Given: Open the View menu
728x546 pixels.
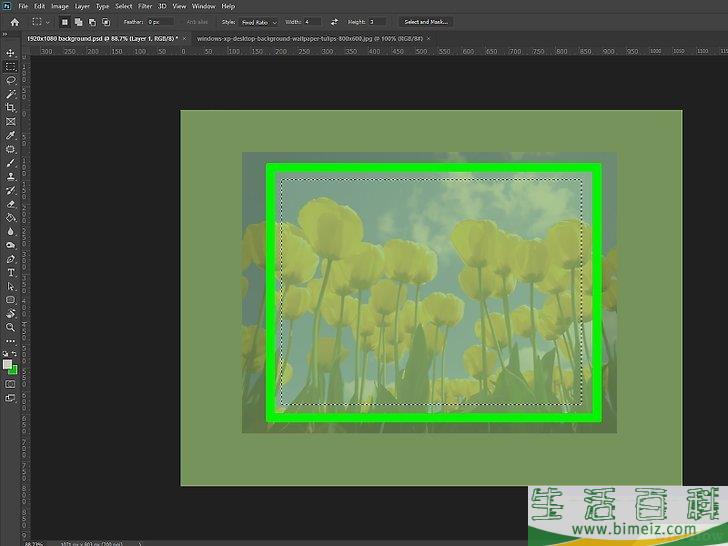Looking at the screenshot, I should (x=179, y=6).
